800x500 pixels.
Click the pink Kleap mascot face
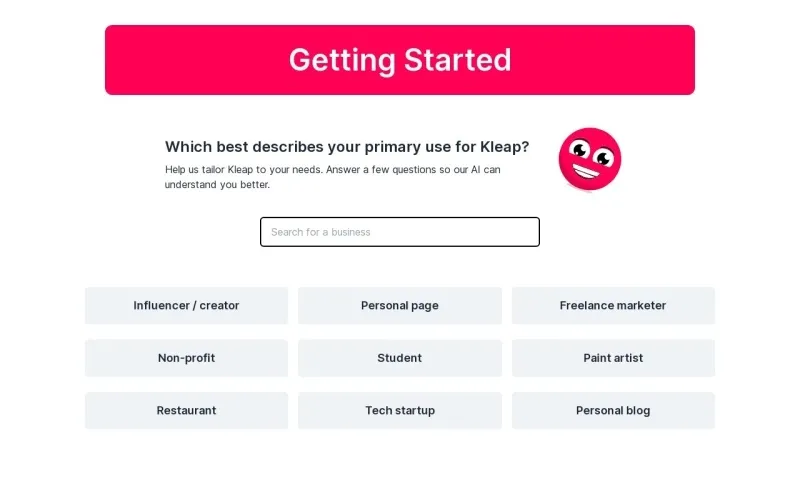(x=590, y=159)
